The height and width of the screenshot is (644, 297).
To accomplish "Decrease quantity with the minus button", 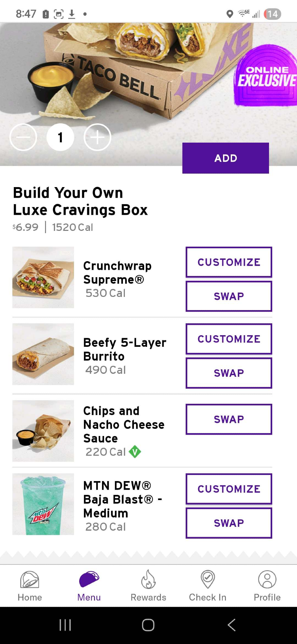I will coord(23,137).
